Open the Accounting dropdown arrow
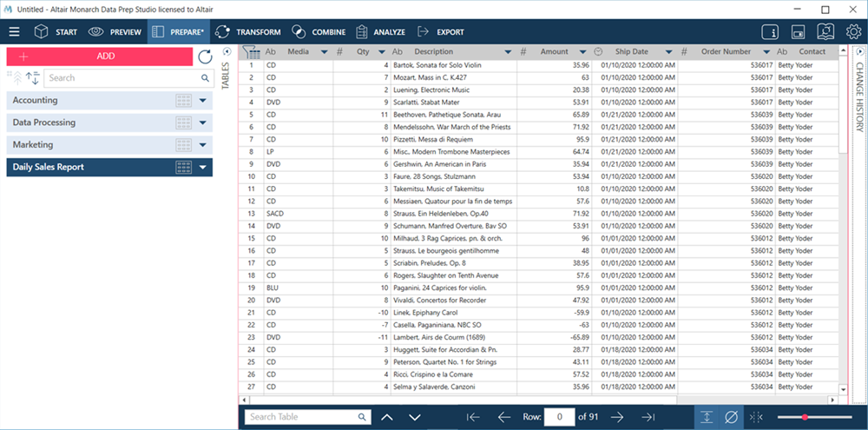Screen dimensions: 868x430 202,101
